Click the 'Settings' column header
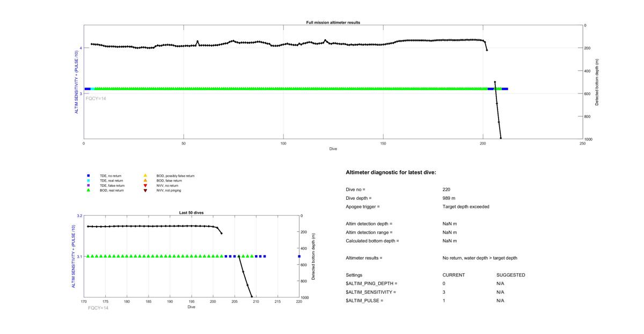This screenshot has width=644, height=334. 354,275
